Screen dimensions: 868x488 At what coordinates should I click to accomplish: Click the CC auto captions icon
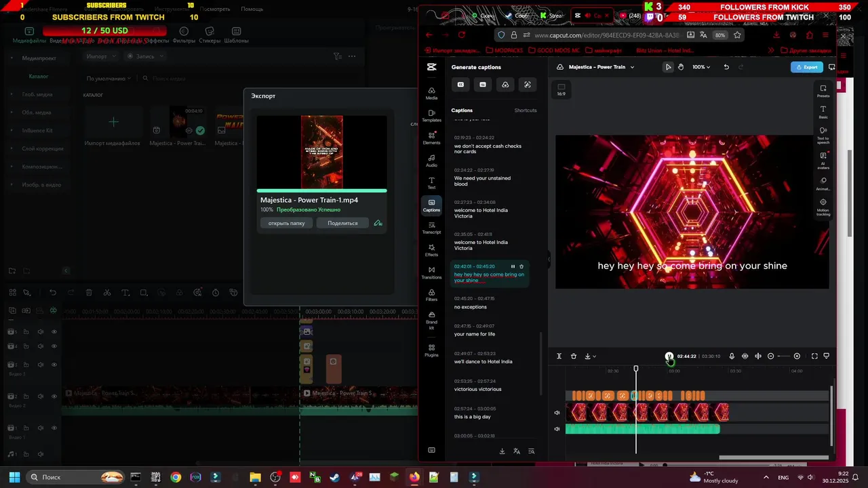pyautogui.click(x=460, y=85)
